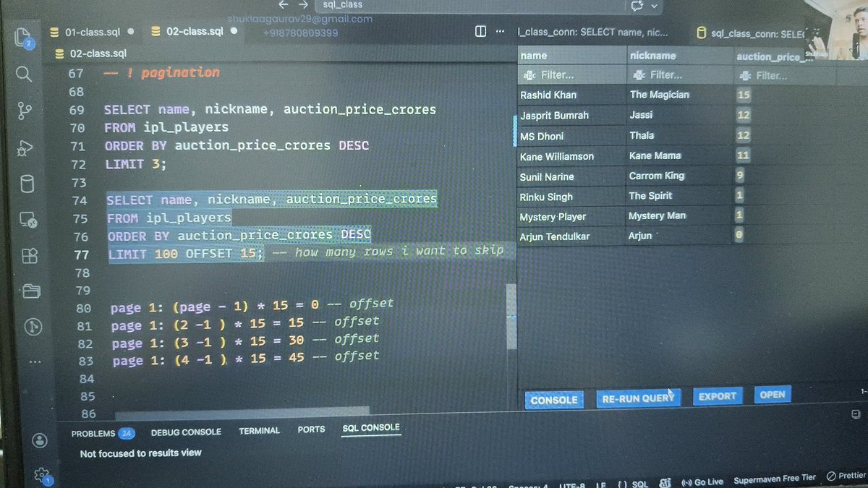Image resolution: width=868 pixels, height=488 pixels.
Task: Switch to the 02-class.sql tab
Action: pyautogui.click(x=195, y=32)
